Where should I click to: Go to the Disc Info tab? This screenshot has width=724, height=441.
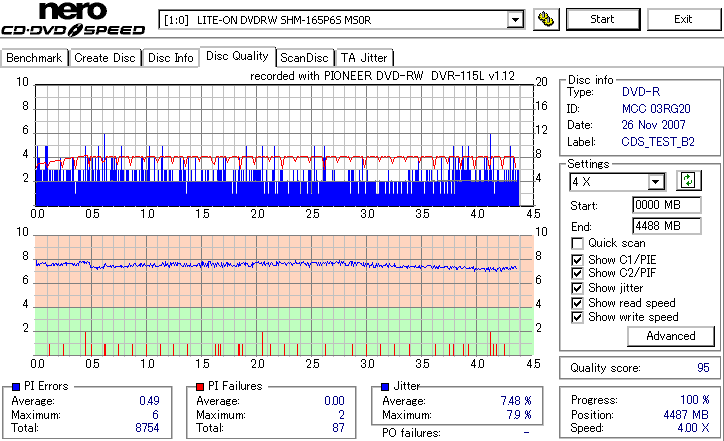[170, 58]
